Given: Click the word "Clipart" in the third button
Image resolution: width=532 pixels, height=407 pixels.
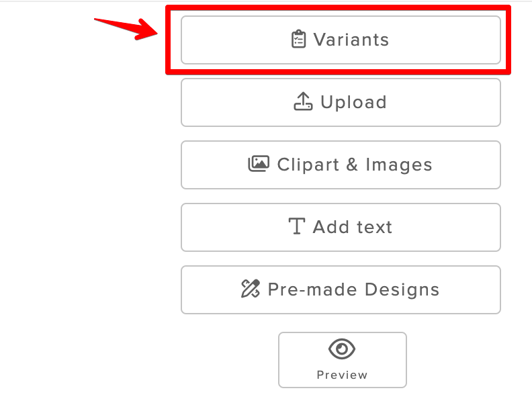Looking at the screenshot, I should (308, 165).
